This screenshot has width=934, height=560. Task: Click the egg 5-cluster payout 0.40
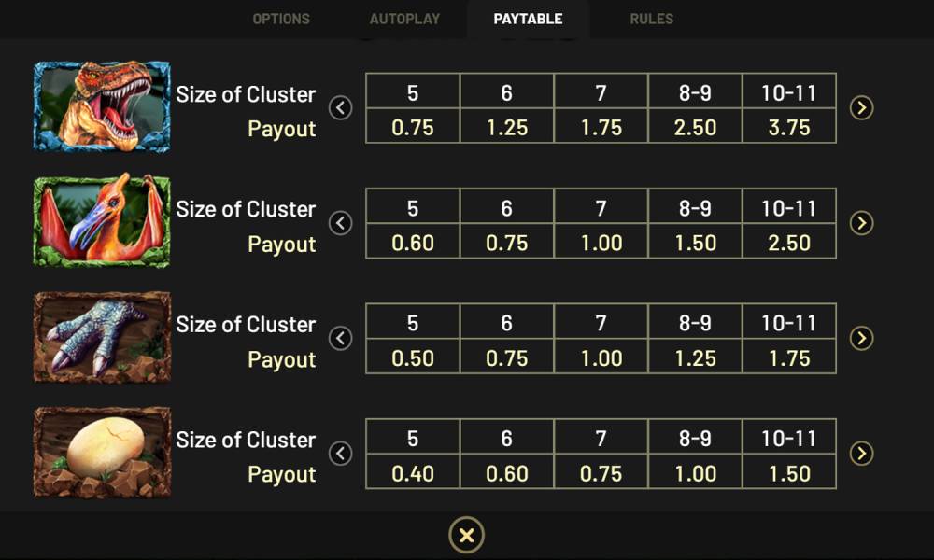[413, 474]
